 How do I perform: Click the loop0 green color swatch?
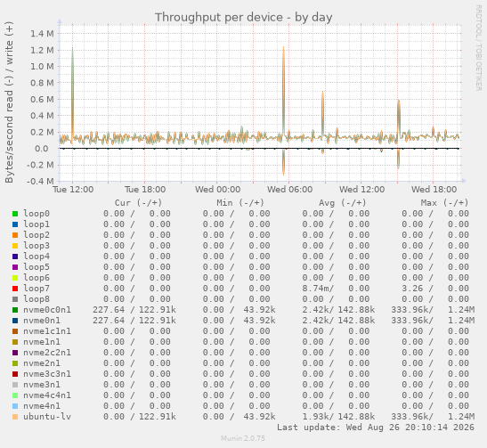pyautogui.click(x=15, y=214)
